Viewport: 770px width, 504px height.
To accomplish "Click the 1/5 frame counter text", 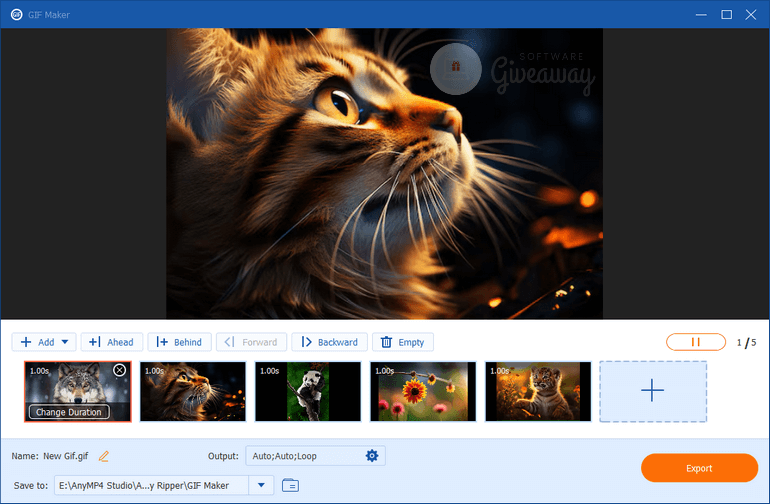I will click(x=746, y=342).
